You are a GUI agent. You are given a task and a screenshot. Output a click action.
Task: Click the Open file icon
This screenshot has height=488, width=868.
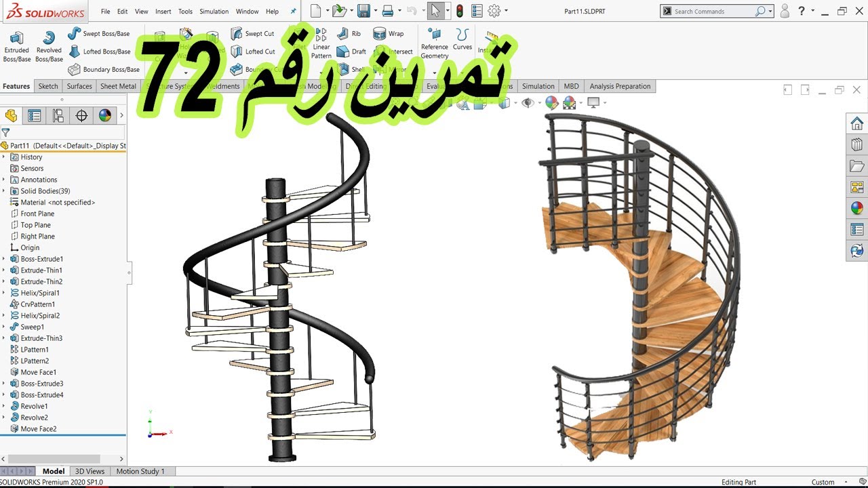tap(339, 11)
